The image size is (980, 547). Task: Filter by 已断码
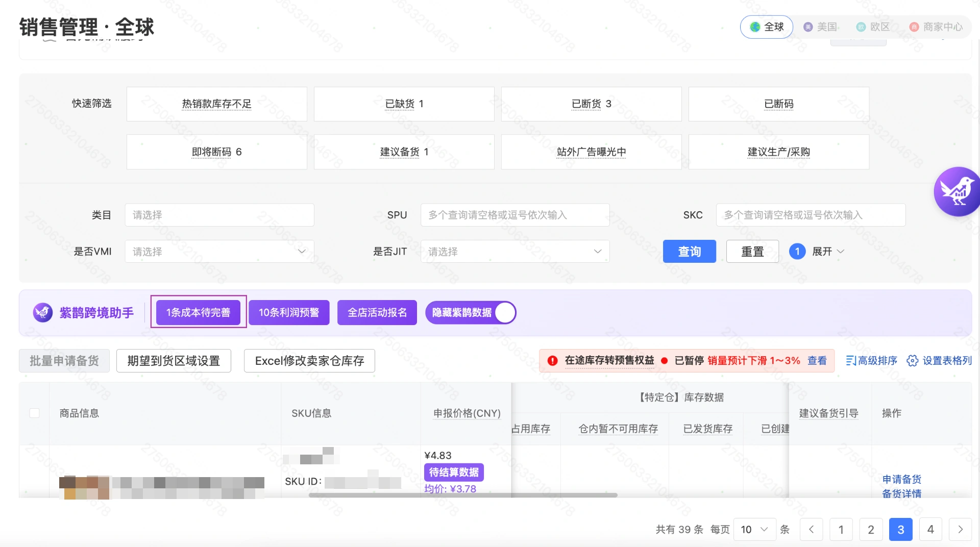(779, 104)
